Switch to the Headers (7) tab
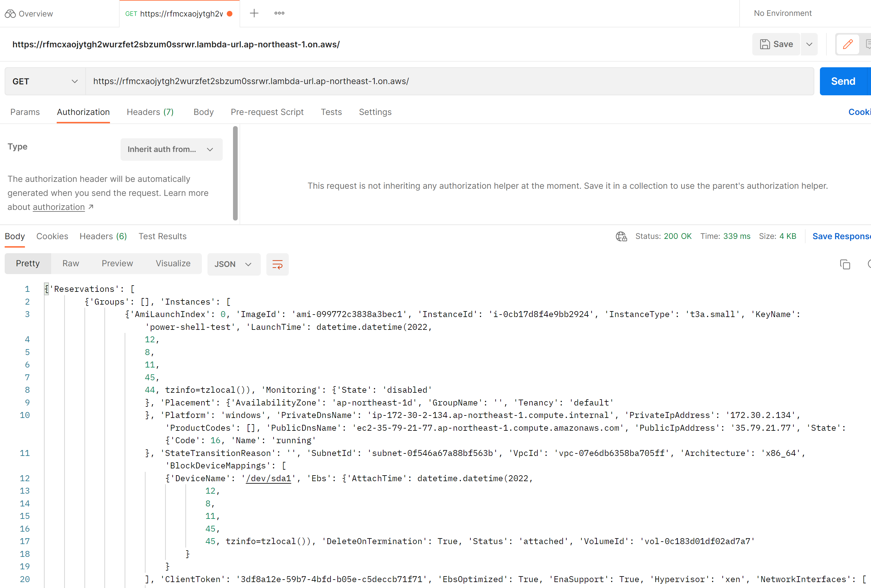871x588 pixels. [150, 112]
